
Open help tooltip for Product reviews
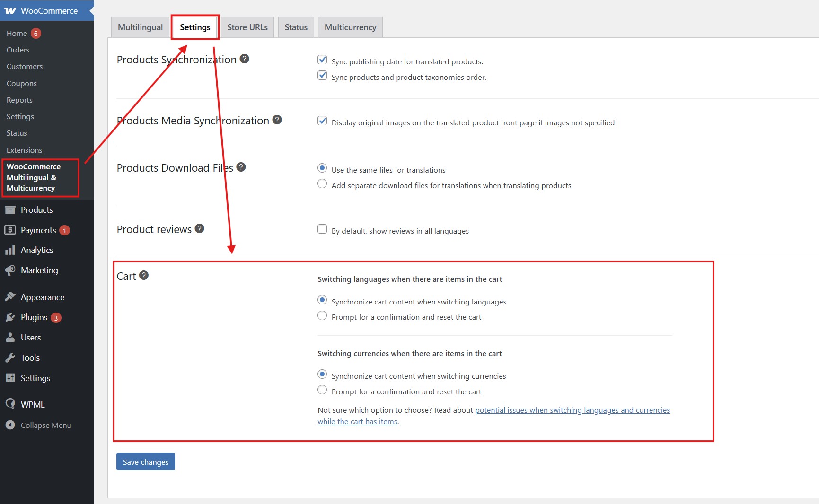[200, 228]
